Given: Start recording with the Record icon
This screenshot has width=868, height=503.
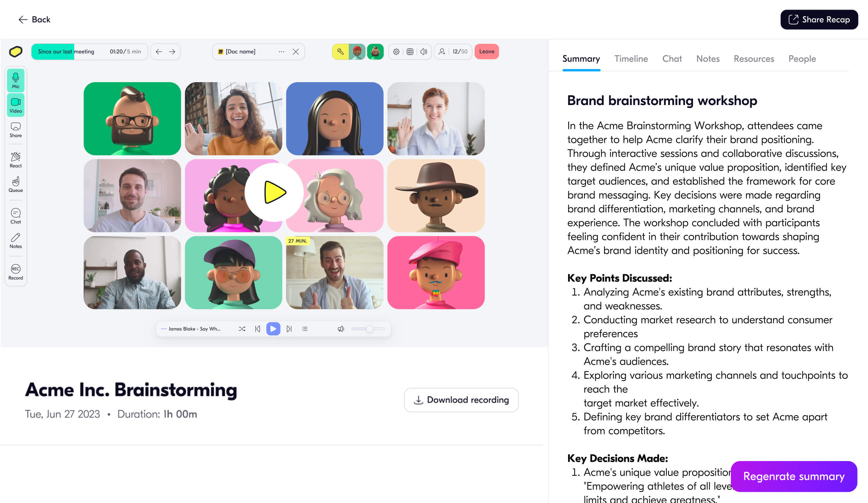Looking at the screenshot, I should tap(16, 272).
